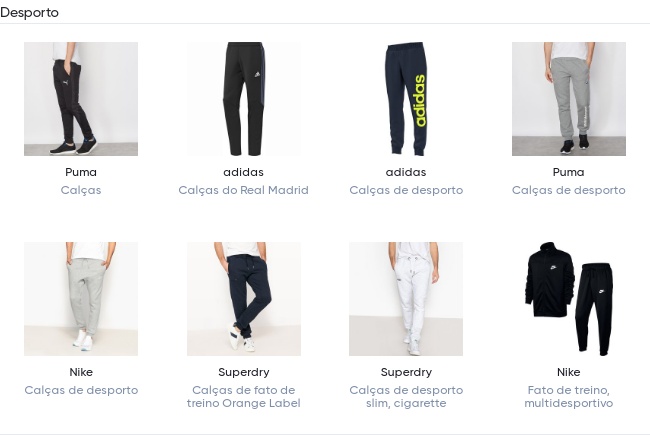The image size is (650, 435).
Task: Click the Nike brand name above tracksuit link
Action: point(569,372)
